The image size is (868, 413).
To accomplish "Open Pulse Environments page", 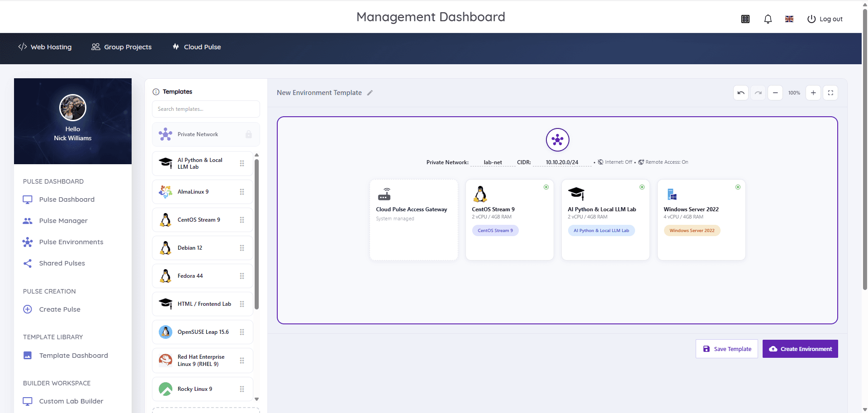I will pos(63,242).
